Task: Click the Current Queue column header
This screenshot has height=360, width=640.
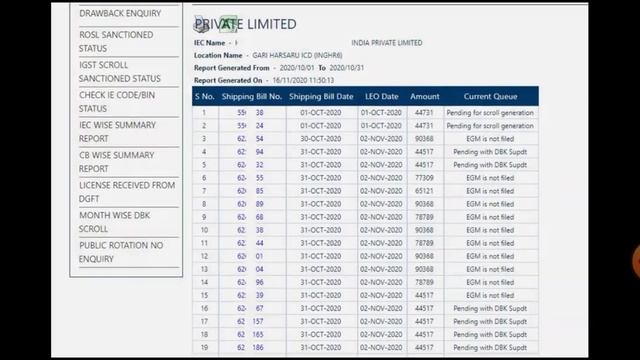Action: click(490, 97)
